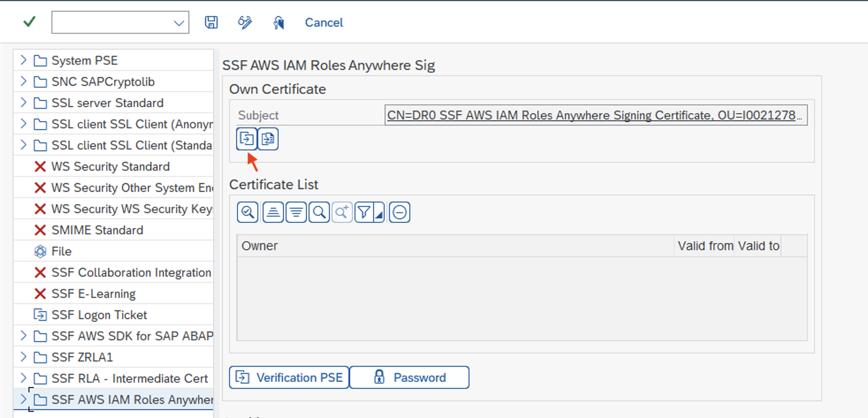
Task: Open the Display Certificate details icon
Action: pyautogui.click(x=247, y=212)
